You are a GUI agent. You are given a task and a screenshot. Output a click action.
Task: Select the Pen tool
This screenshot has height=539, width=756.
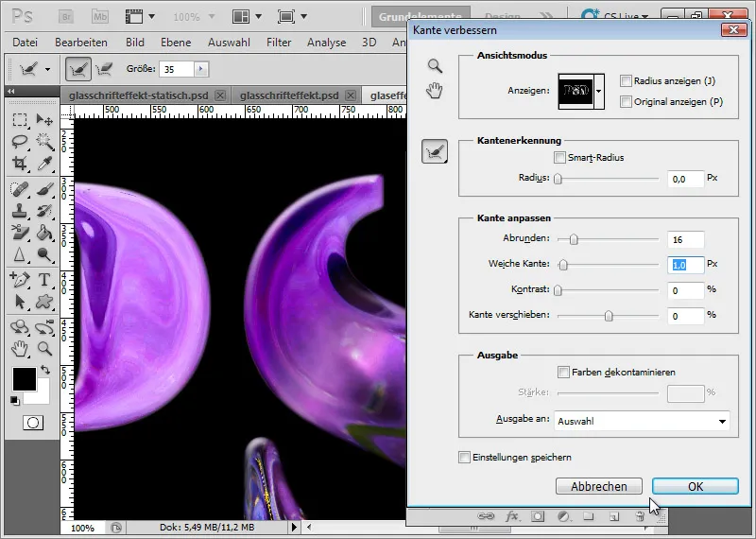click(19, 279)
